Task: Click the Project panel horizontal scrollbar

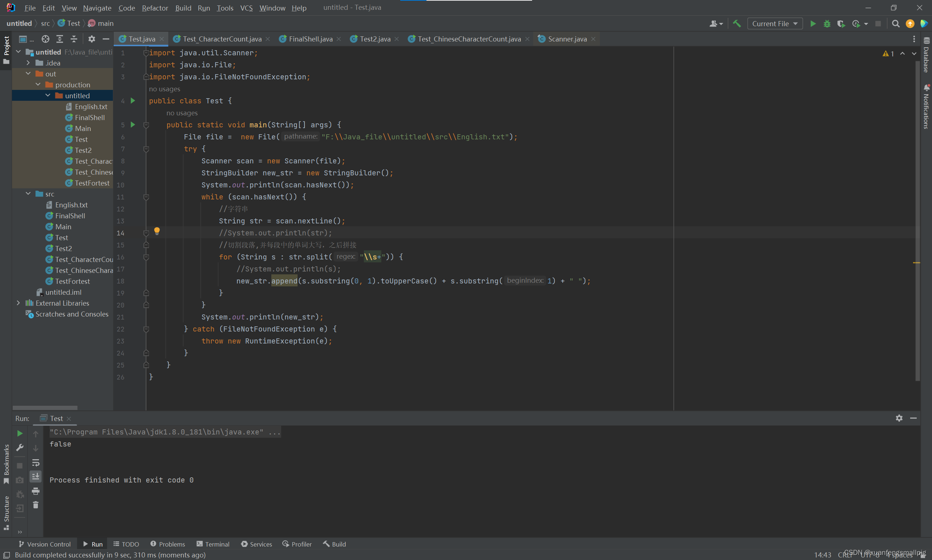Action: 45,408
